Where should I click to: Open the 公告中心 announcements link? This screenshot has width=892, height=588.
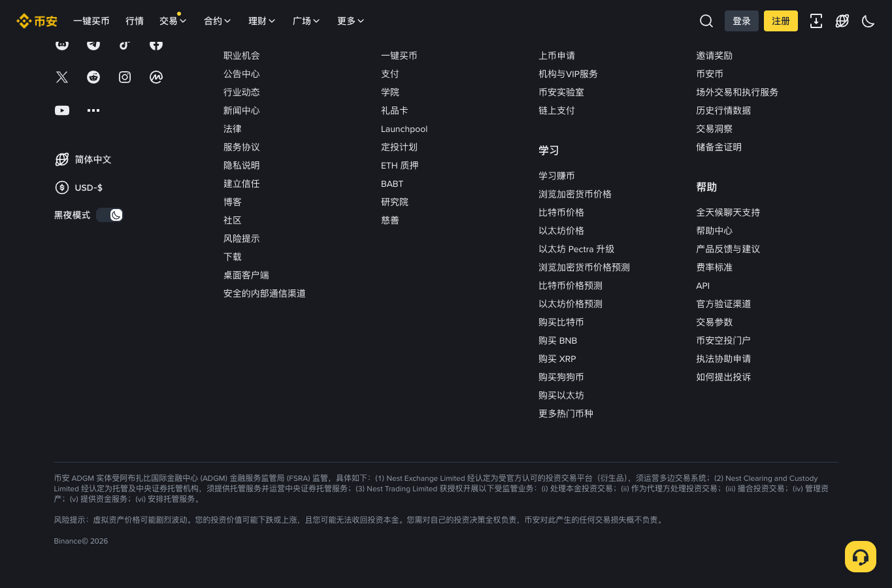pos(242,74)
